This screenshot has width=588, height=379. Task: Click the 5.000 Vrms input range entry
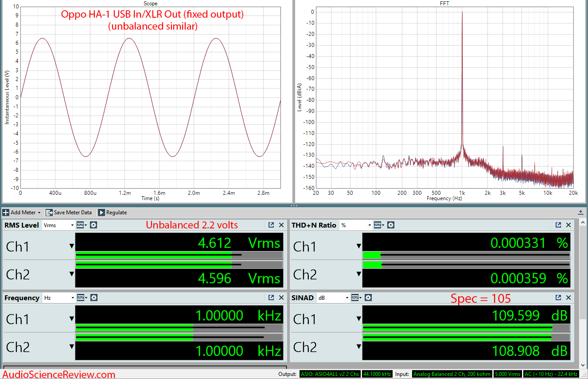507,374
